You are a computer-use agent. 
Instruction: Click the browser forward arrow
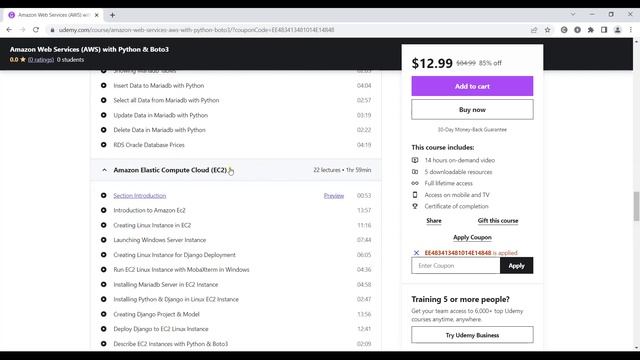22,30
